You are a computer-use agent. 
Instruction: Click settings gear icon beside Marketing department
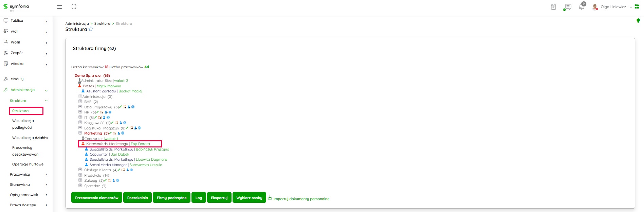(123, 133)
